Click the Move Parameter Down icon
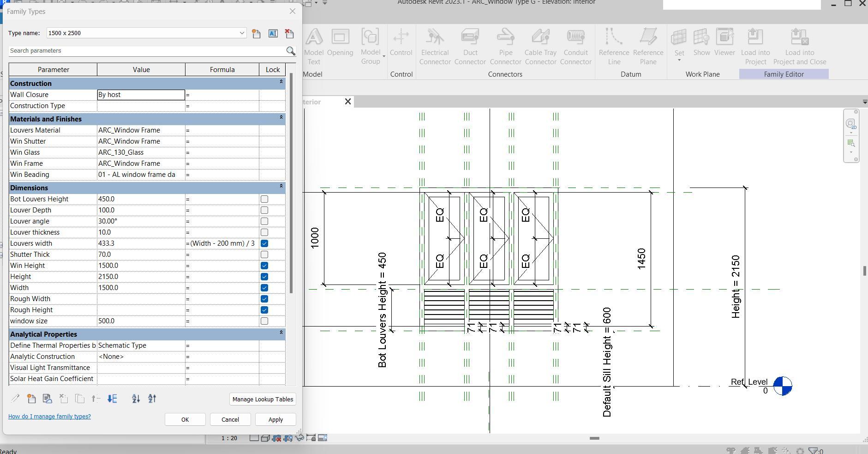868x454 pixels. pos(112,399)
